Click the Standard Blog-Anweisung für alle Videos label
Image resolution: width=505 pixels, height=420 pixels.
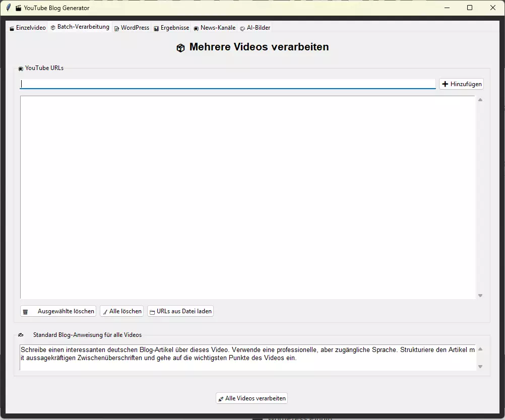tap(87, 335)
